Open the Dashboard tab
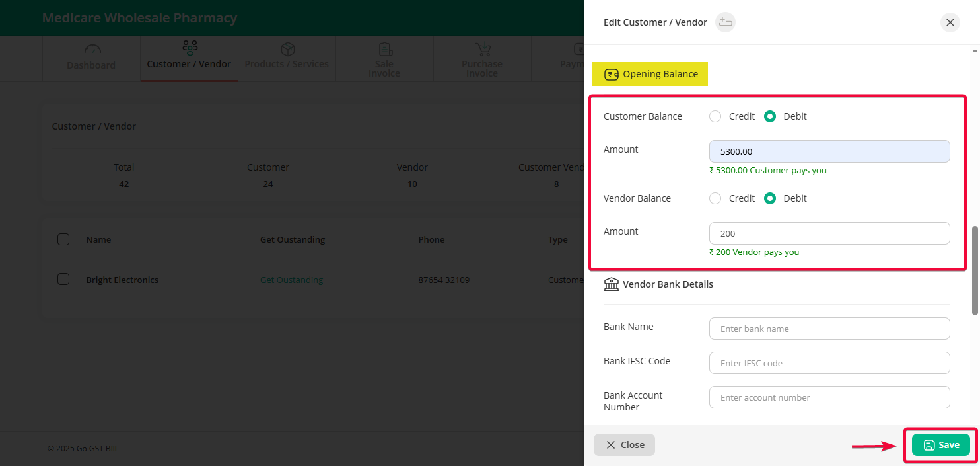This screenshot has height=466, width=980. 91,58
